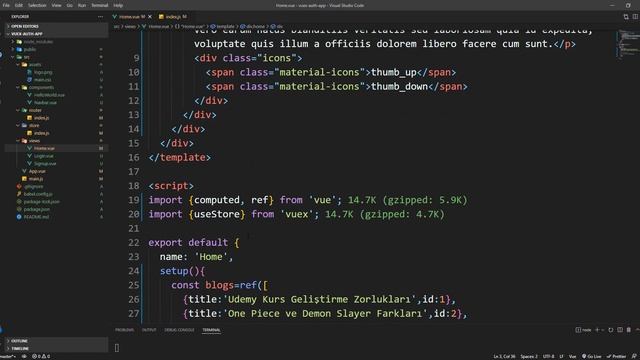Expand the node_modules folder chevron
The image size is (640, 360).
click(x=13, y=42)
